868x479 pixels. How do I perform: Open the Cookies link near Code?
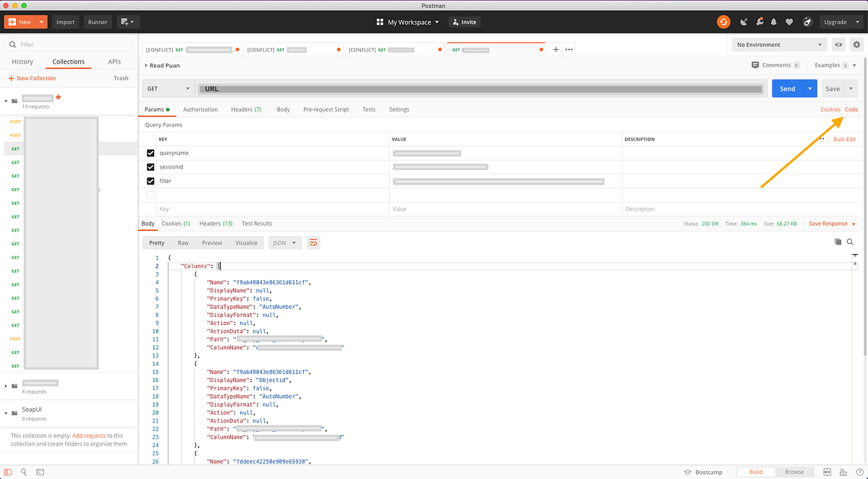click(830, 109)
